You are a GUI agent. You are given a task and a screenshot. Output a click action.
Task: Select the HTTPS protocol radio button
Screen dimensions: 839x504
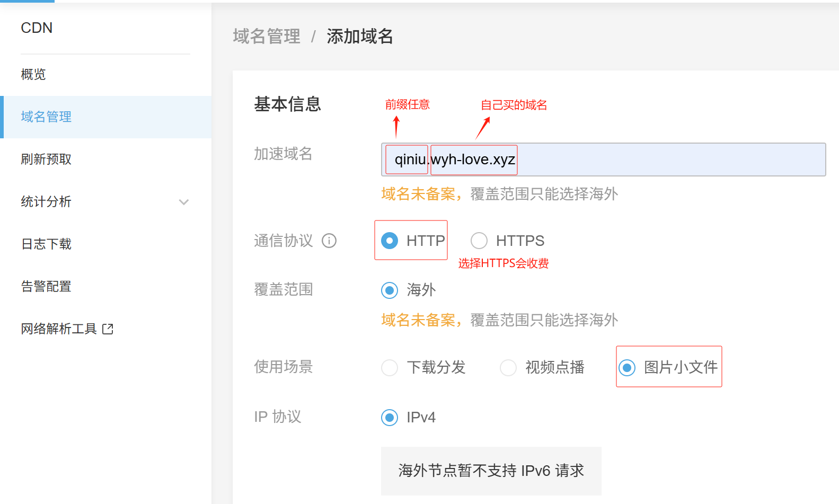[x=479, y=241]
